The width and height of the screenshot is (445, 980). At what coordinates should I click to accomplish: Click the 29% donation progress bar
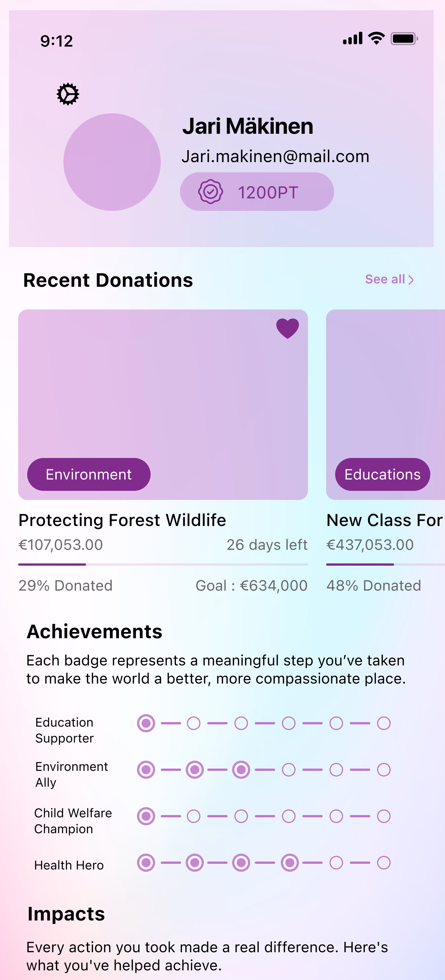pos(163,565)
